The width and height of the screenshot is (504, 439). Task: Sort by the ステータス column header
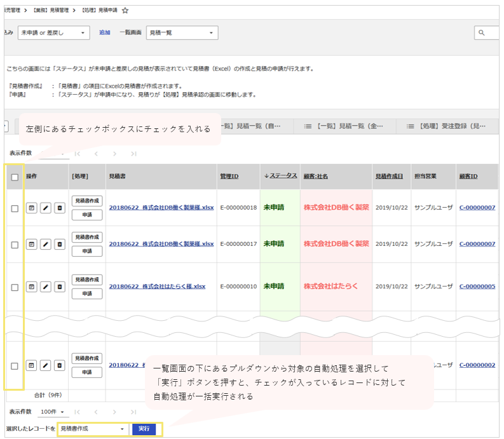pyautogui.click(x=280, y=176)
